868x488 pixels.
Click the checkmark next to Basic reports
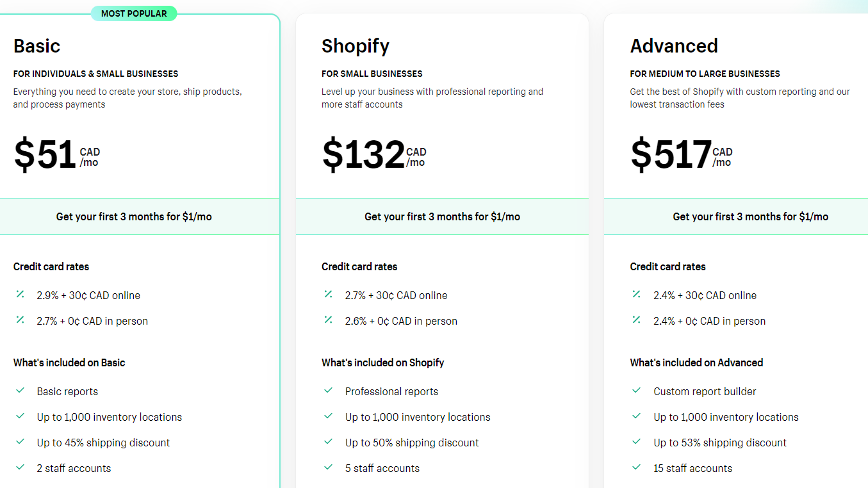20,391
